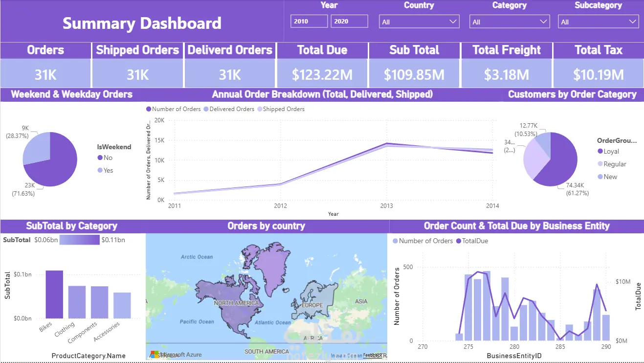Click the Microsoft Azure logo on map
644x363 pixels.
tap(155, 354)
